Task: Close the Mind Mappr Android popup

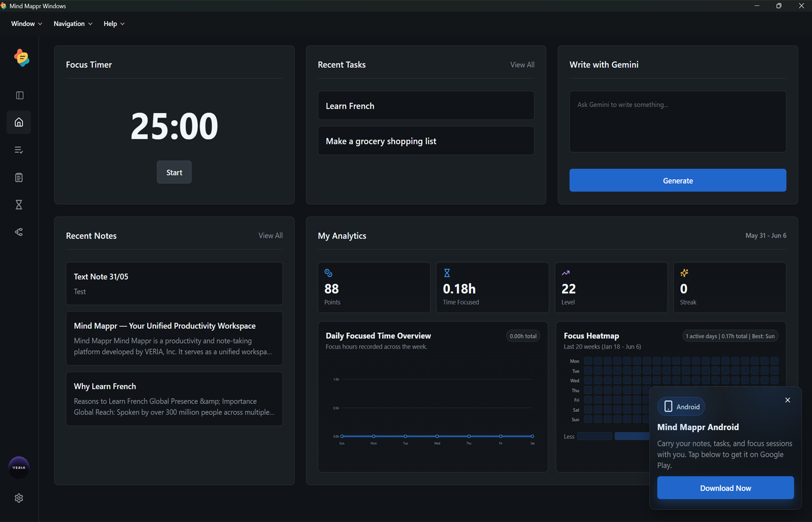Action: point(788,400)
